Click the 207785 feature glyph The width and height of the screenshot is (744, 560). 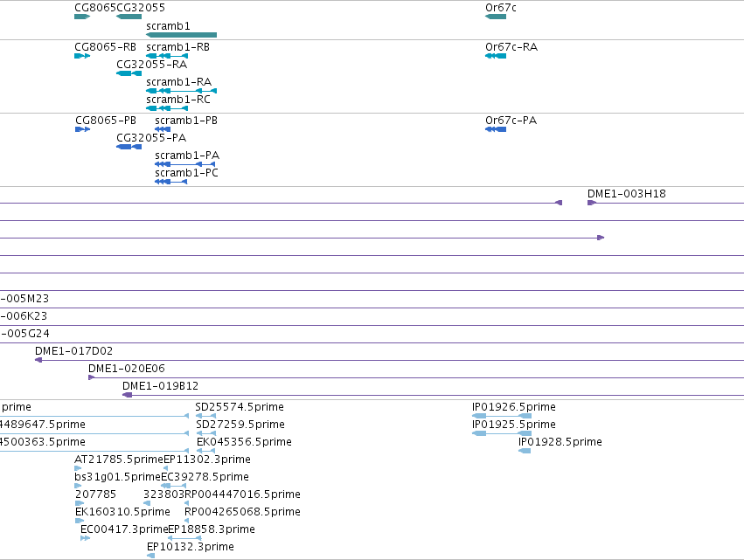80,503
